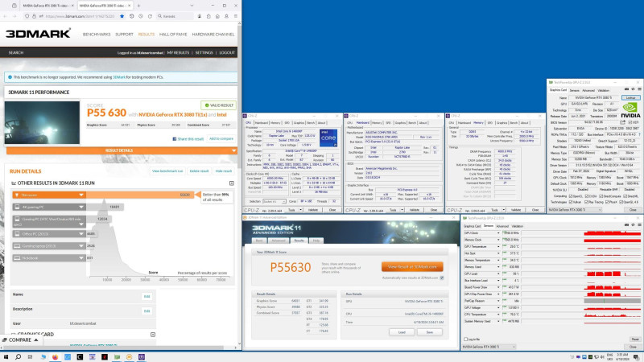The width and height of the screenshot is (644, 362).
Task: Switch to SPD tab in CPU-Z Memory window
Action: point(490,123)
